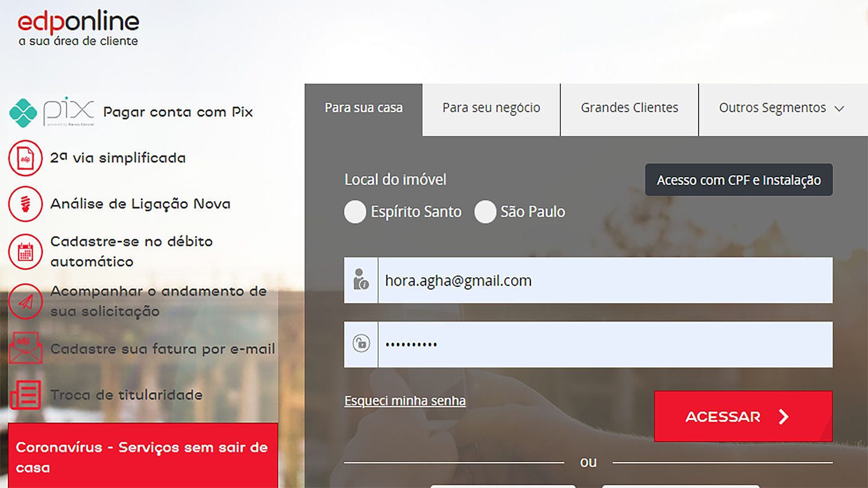
Task: Click the Esqueci minha senha link
Action: (405, 401)
